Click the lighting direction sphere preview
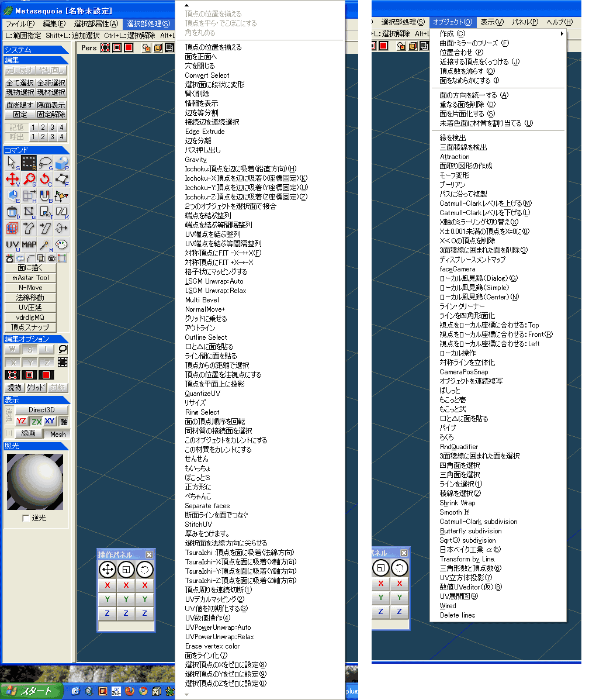This screenshot has height=700, width=596. [35, 482]
